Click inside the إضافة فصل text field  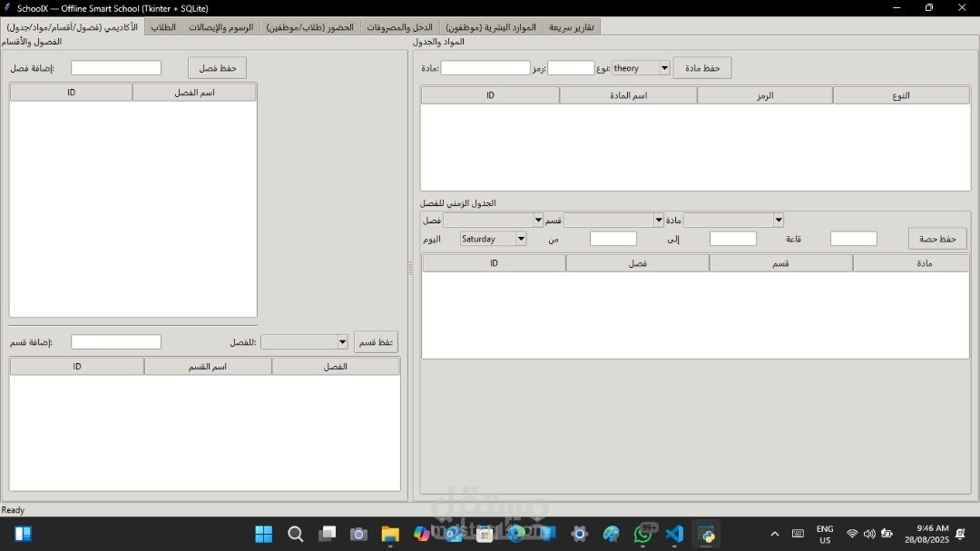click(x=115, y=67)
